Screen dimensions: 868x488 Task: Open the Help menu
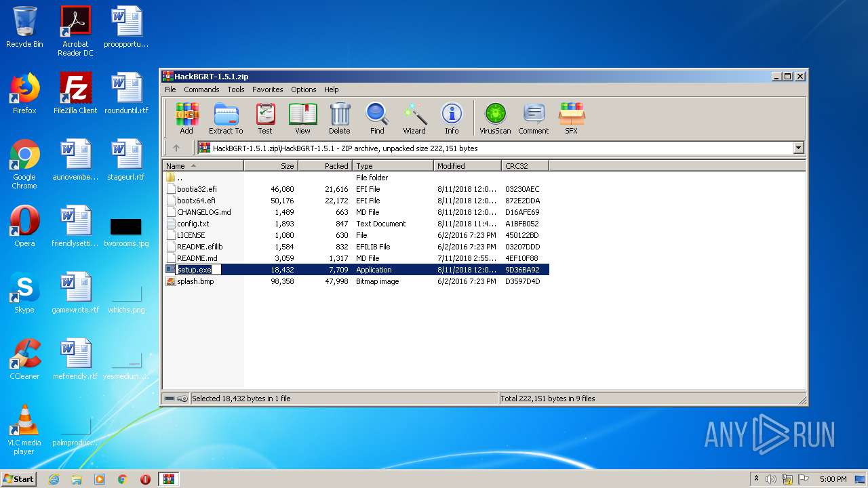[332, 89]
